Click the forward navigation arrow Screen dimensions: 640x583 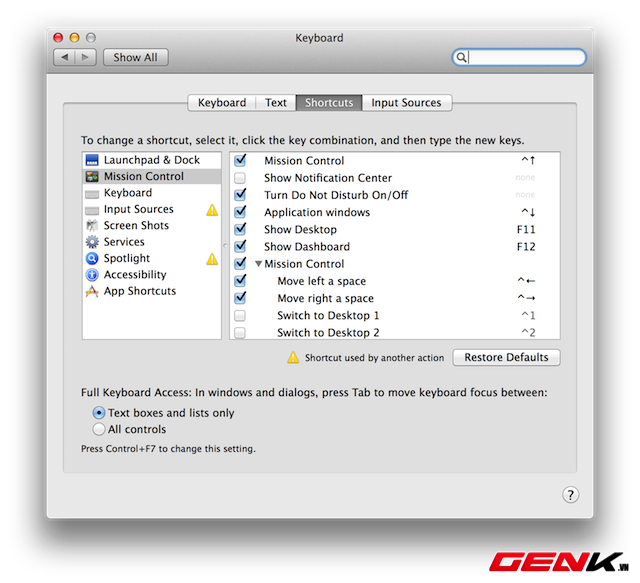[85, 57]
